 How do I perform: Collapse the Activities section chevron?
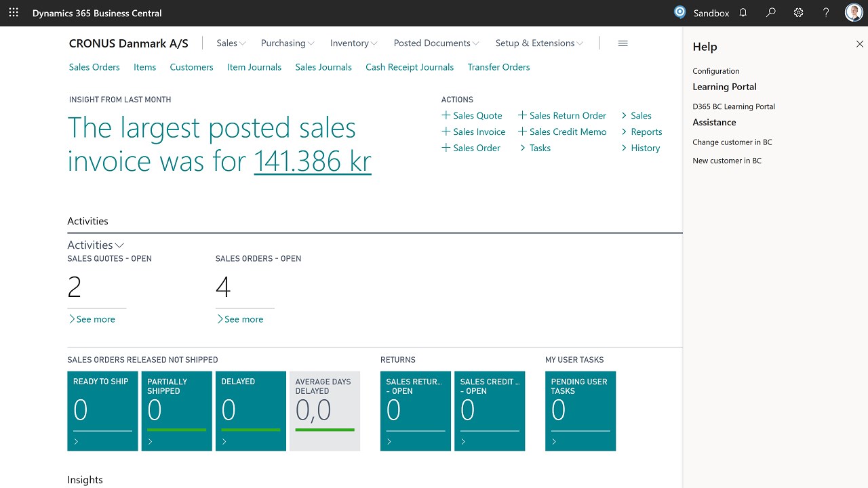pyautogui.click(x=119, y=245)
